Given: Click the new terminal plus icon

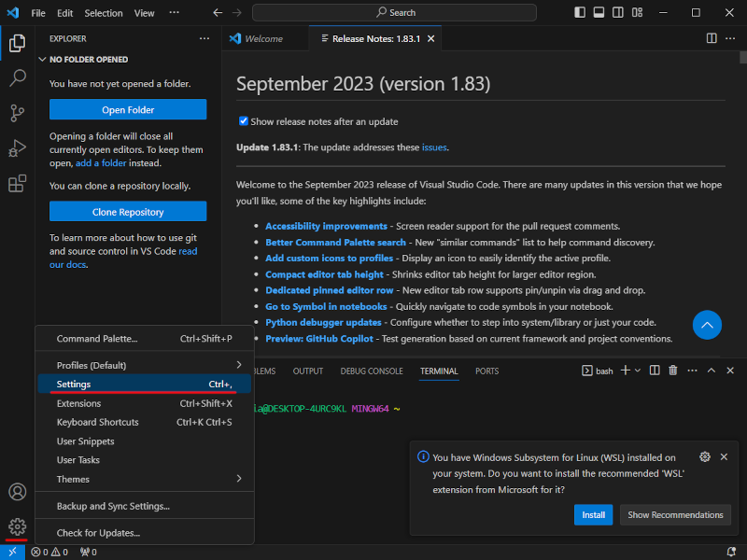Looking at the screenshot, I should (626, 371).
